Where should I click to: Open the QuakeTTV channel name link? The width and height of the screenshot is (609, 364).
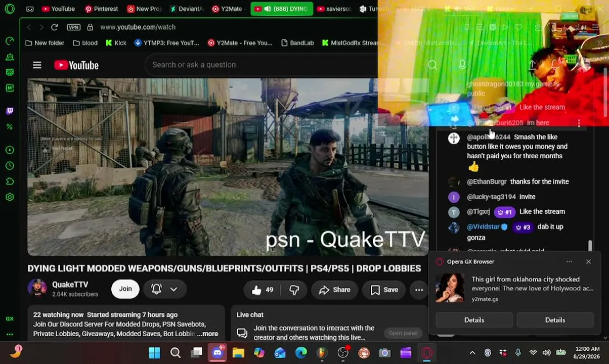[x=70, y=285]
